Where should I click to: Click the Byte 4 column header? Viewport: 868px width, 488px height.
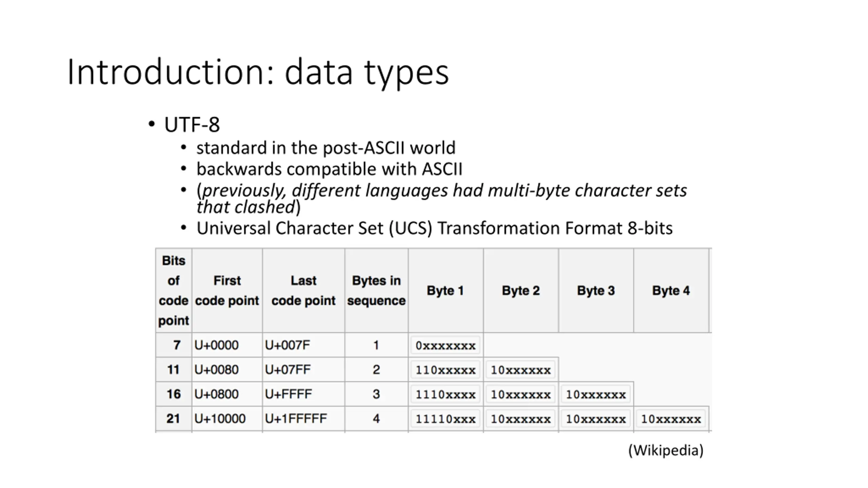click(x=671, y=290)
